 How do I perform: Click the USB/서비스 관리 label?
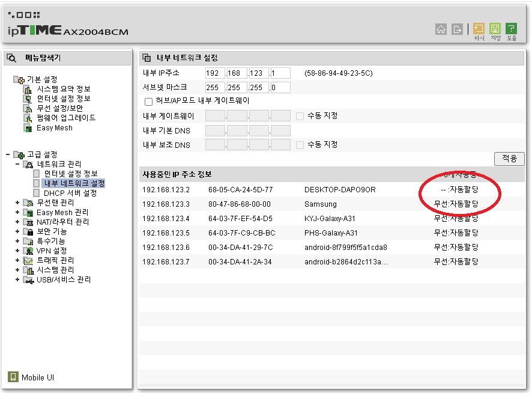pos(64,280)
